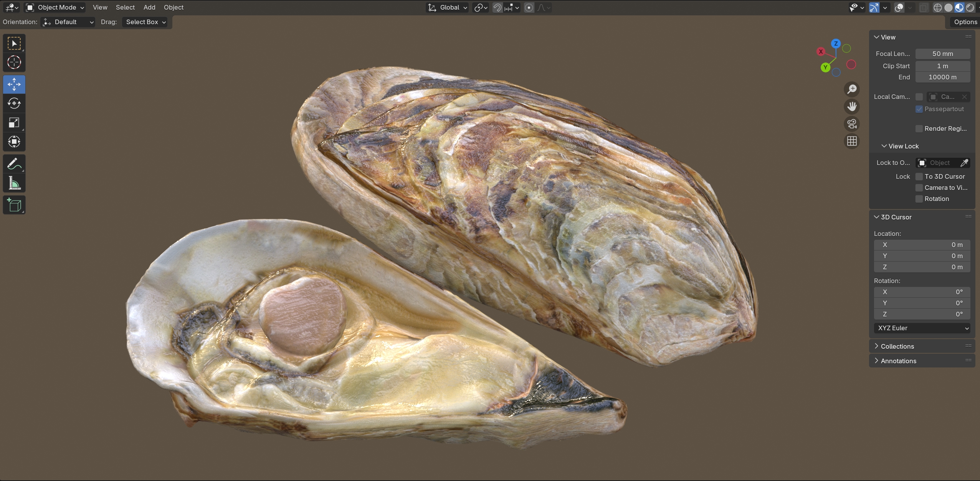Click the pan view hand icon

[852, 106]
